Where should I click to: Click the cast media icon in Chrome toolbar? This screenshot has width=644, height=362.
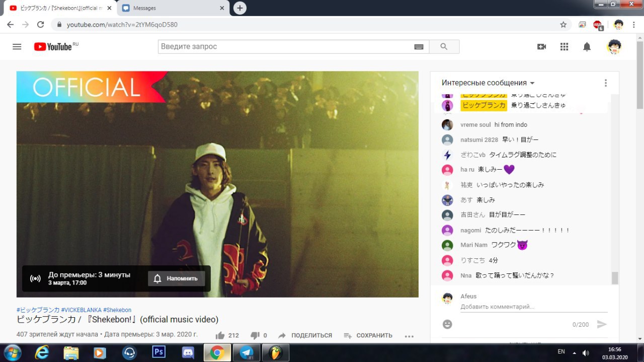pyautogui.click(x=582, y=24)
